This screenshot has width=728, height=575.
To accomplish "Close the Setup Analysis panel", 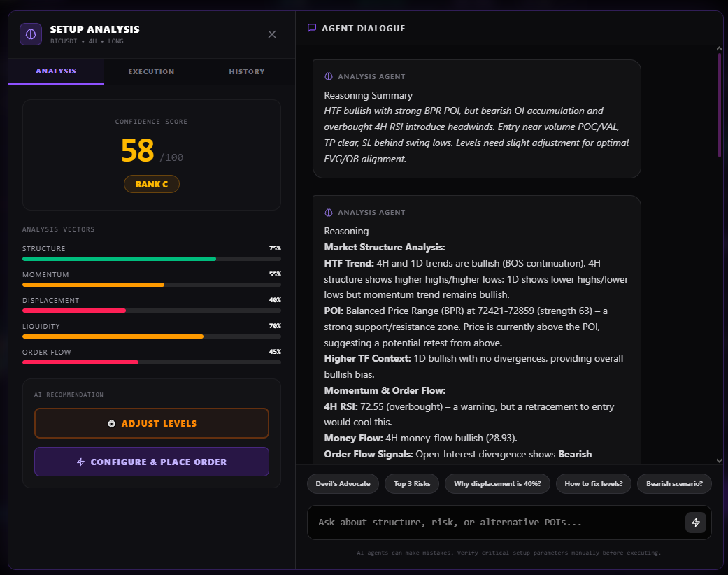I will [272, 34].
